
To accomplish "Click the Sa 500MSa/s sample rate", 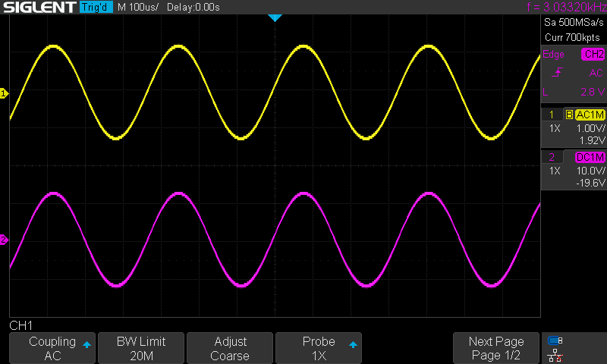I will [574, 23].
